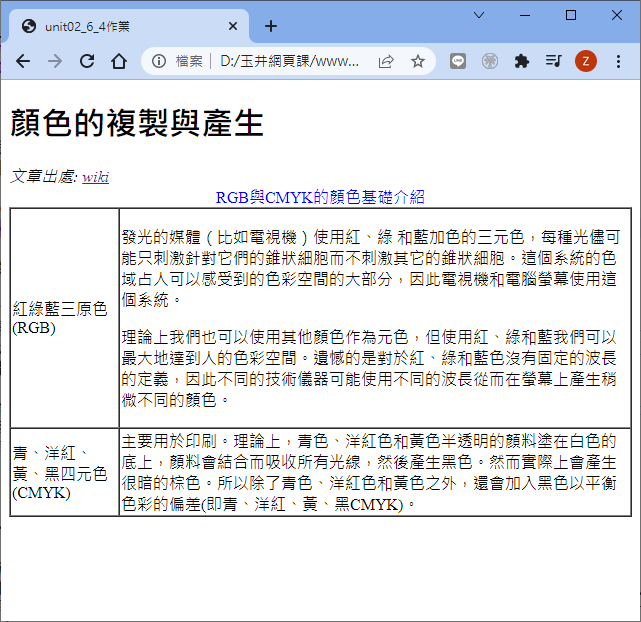Follow the wiki source link
The height and width of the screenshot is (622, 641).
point(95,177)
